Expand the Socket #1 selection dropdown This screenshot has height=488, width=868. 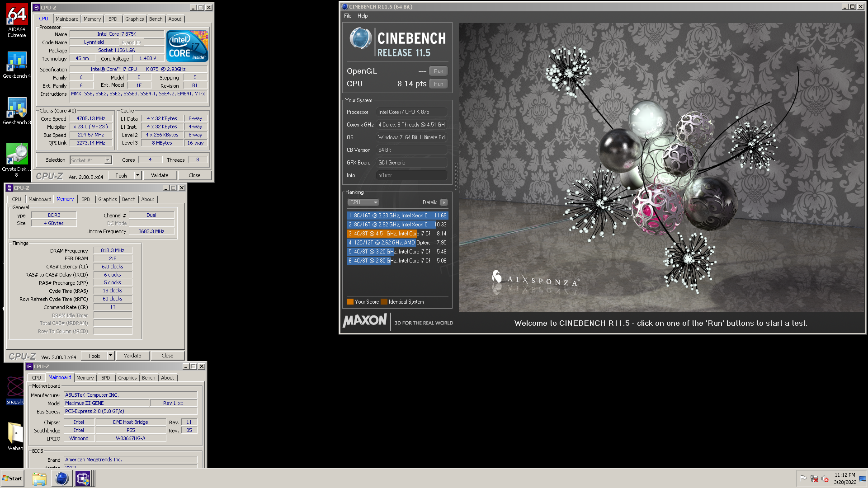point(108,160)
